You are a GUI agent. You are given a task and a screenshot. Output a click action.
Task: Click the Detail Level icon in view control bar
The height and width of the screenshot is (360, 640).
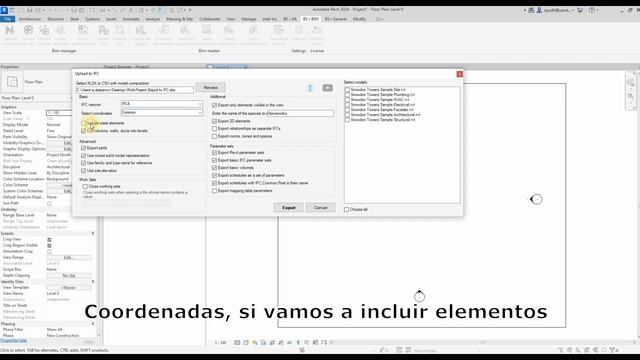[237, 343]
